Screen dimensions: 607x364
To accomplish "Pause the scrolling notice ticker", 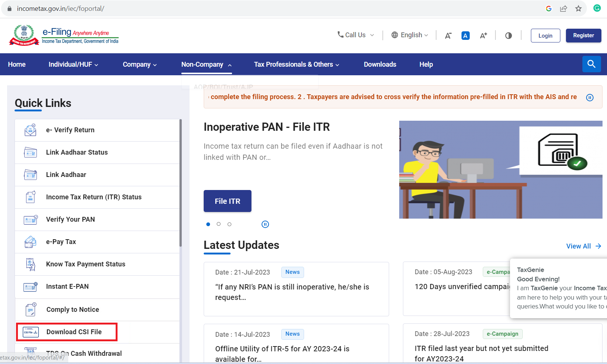I will [589, 98].
